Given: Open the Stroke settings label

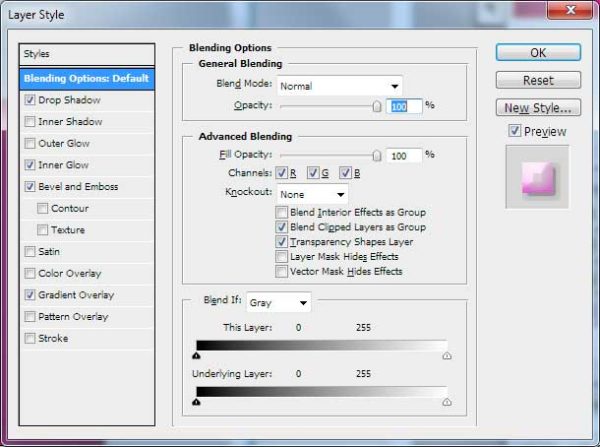Looking at the screenshot, I should coord(53,339).
